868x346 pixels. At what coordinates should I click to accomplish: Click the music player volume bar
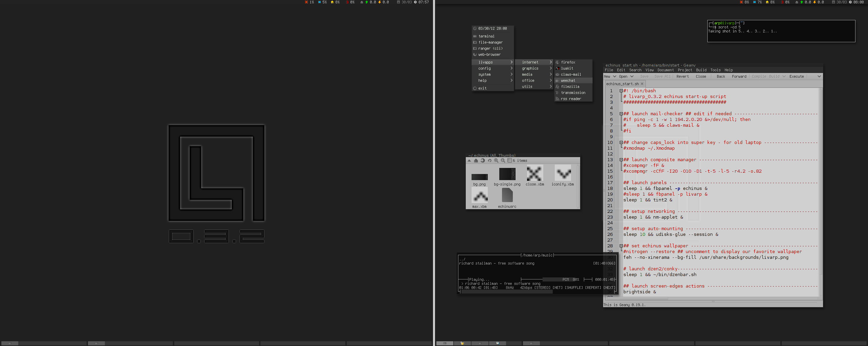click(562, 279)
